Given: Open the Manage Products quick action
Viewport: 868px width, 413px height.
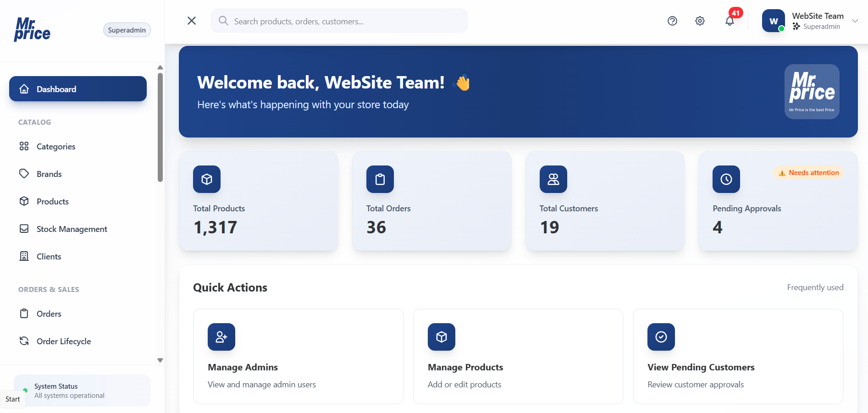Looking at the screenshot, I should pos(518,357).
